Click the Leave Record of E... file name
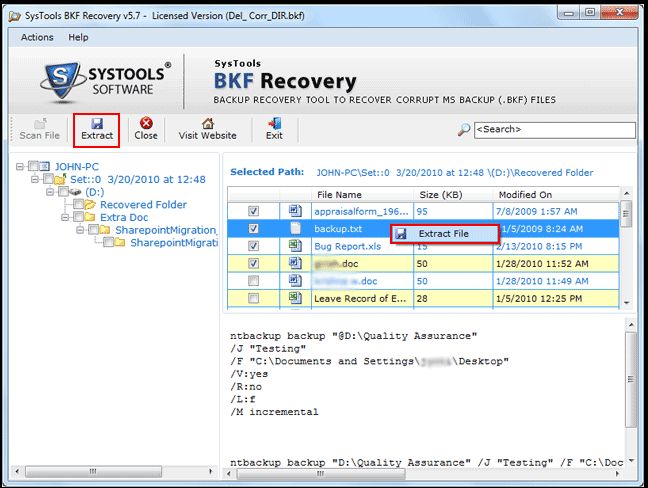This screenshot has height=488, width=648. click(360, 298)
